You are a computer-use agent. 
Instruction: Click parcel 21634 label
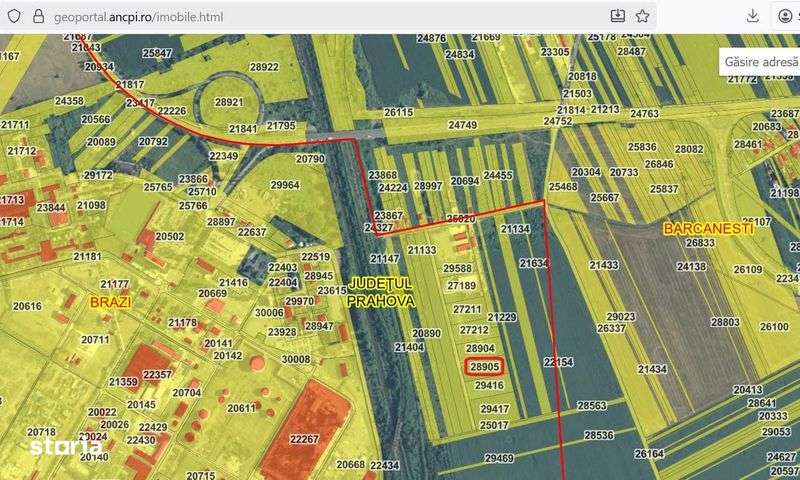(x=534, y=263)
